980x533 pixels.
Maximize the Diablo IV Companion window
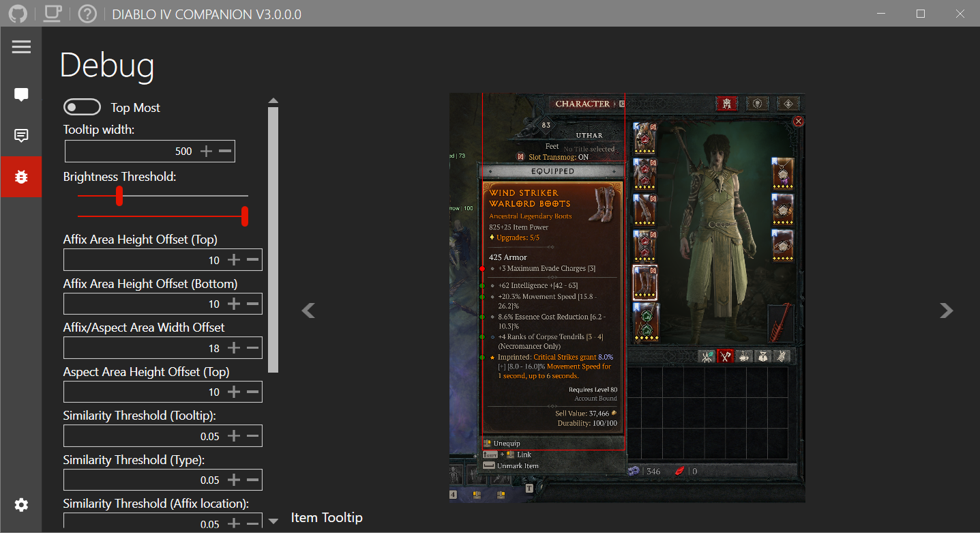(x=921, y=14)
